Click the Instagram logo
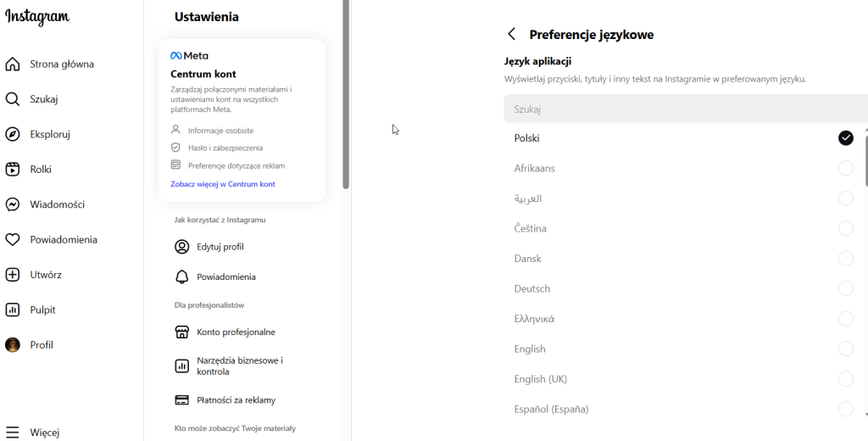868x441 pixels. click(37, 18)
